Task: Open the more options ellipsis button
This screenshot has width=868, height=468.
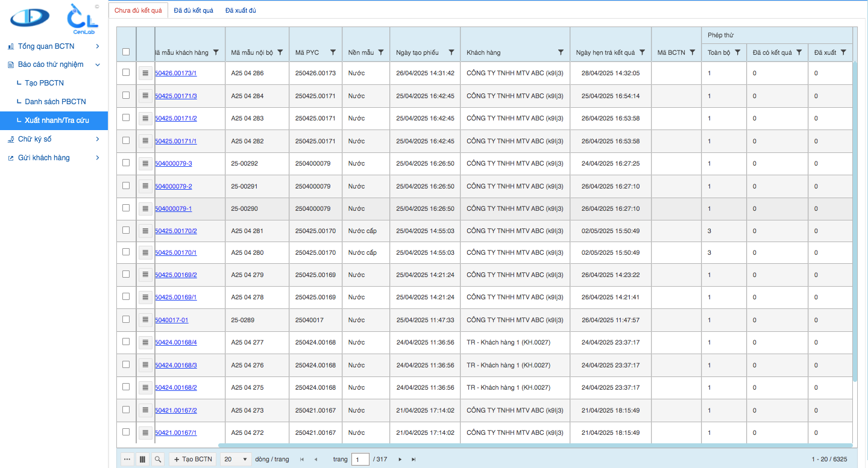Action: [127, 459]
